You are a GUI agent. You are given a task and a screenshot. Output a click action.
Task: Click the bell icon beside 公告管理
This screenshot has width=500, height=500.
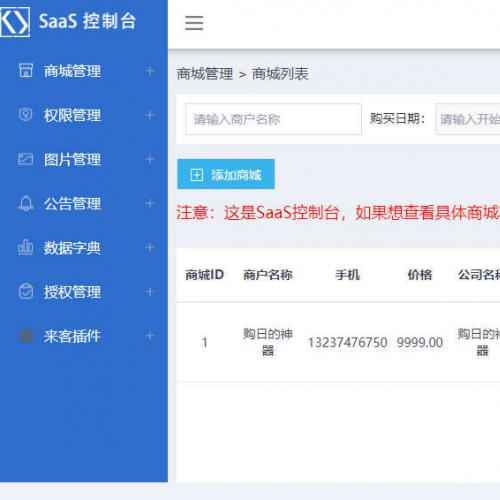26,203
